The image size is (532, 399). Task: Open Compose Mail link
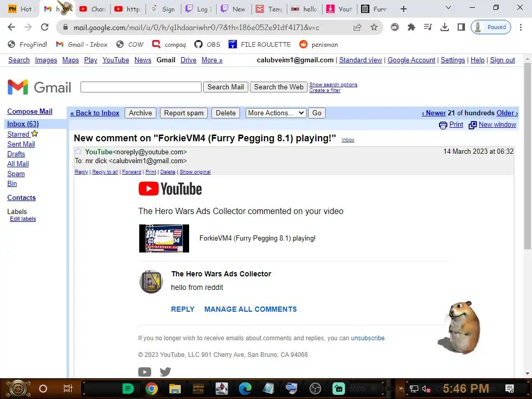[x=30, y=112]
